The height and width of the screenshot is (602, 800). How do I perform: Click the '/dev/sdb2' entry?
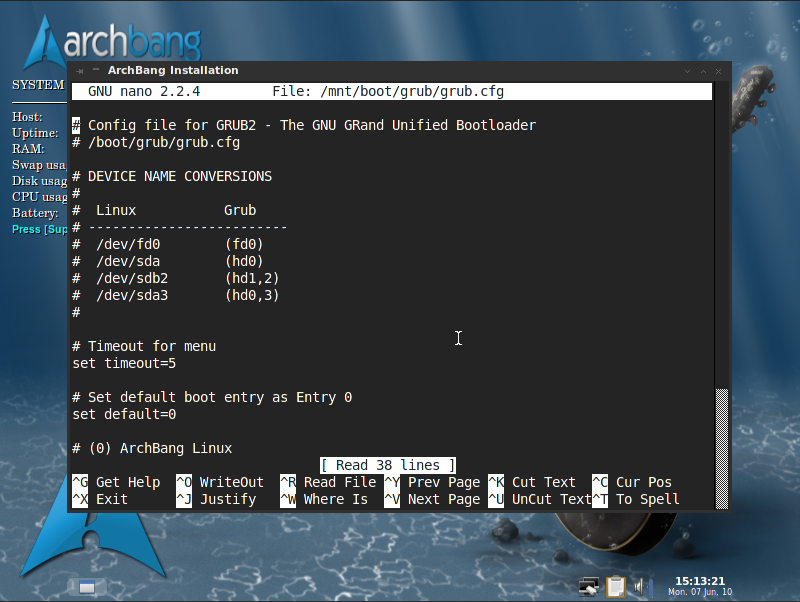point(132,278)
